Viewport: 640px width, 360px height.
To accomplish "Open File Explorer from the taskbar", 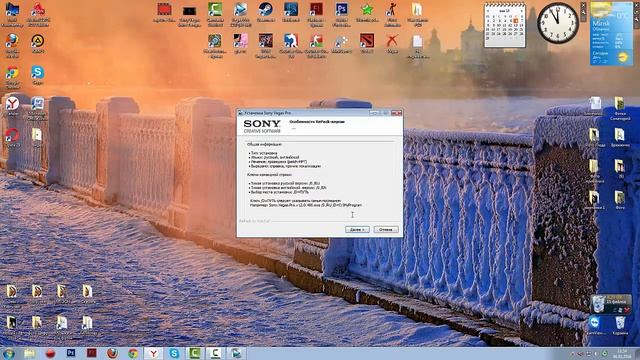I will point(29,353).
